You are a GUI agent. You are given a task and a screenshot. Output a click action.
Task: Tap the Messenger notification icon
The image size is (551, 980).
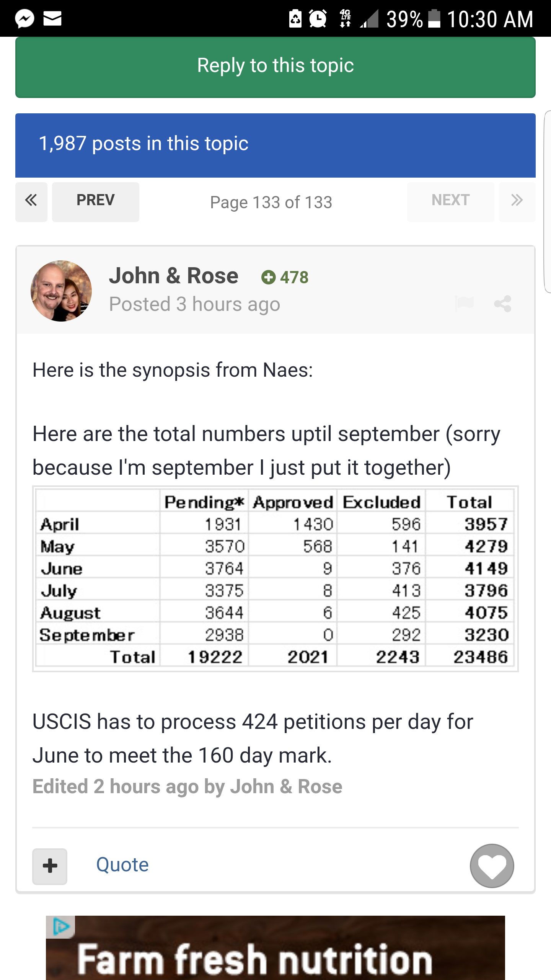pyautogui.click(x=24, y=19)
